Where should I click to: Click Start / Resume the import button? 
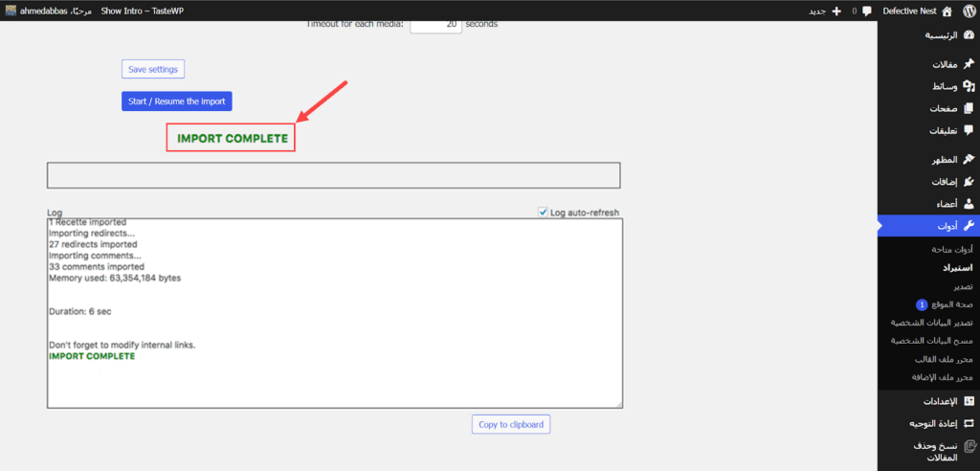click(177, 101)
